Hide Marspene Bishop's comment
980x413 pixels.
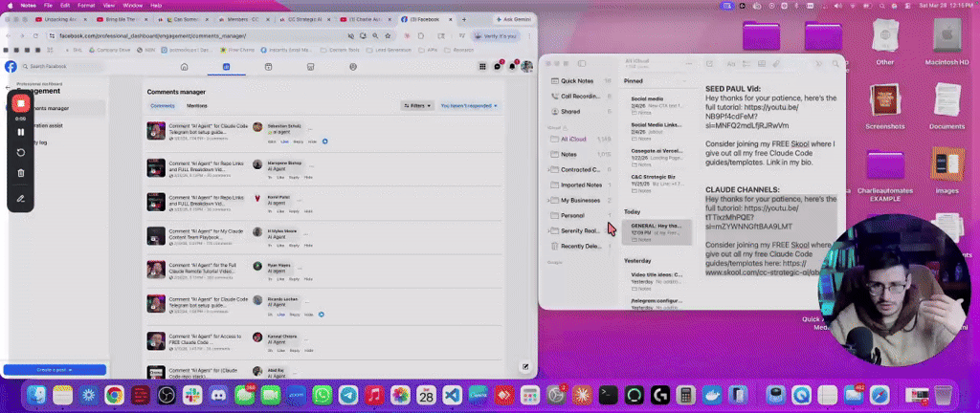pyautogui.click(x=308, y=177)
